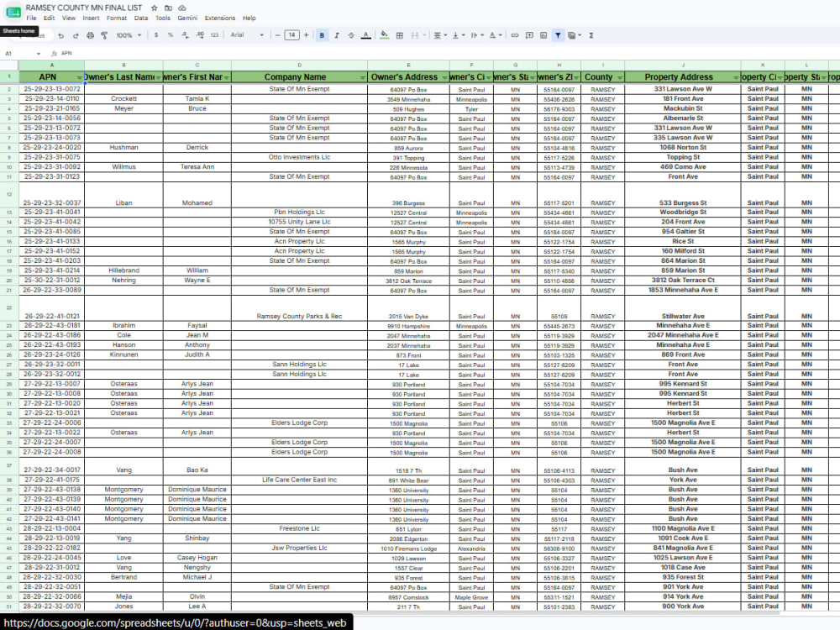The width and height of the screenshot is (840, 630).
Task: Open the Gemini menu
Action: point(187,18)
